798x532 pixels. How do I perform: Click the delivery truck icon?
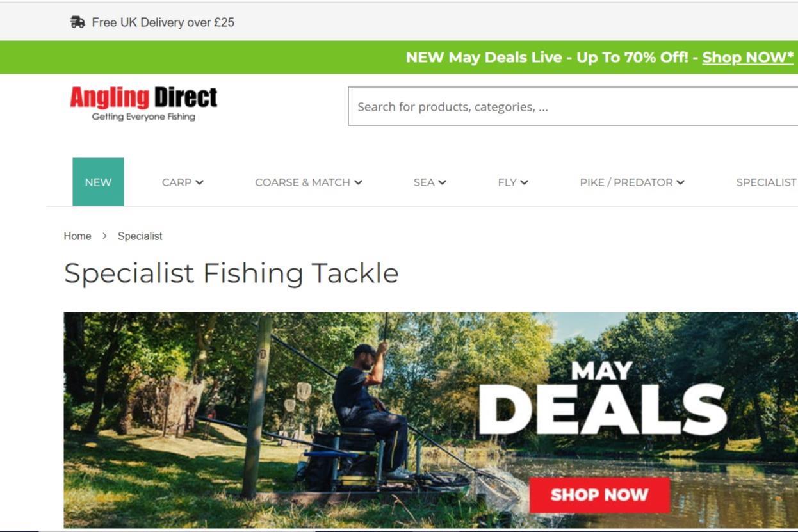[77, 22]
